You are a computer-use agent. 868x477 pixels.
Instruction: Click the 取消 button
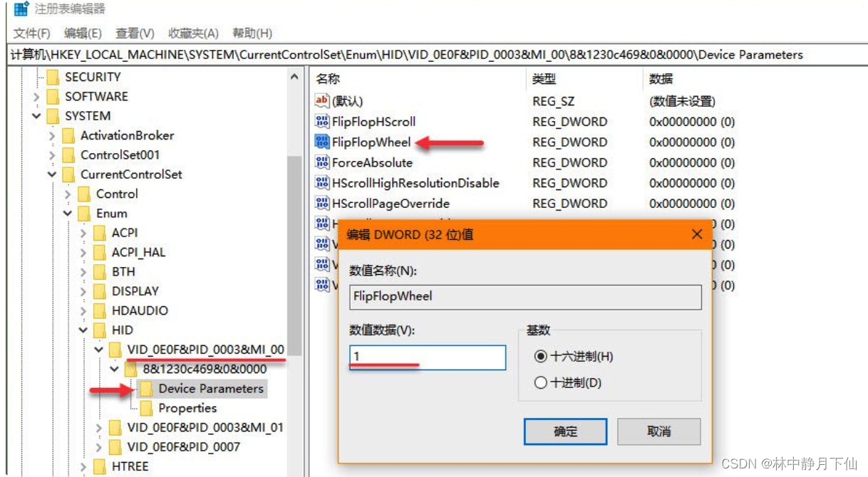coord(659,431)
